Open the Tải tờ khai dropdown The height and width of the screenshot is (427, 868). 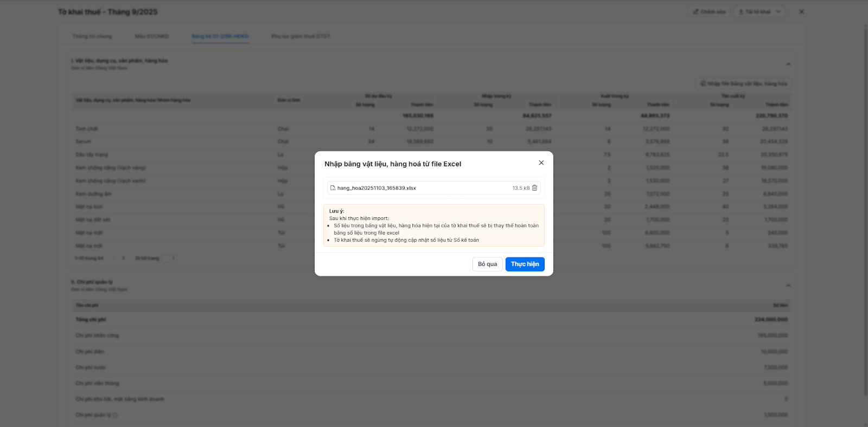[x=759, y=12]
